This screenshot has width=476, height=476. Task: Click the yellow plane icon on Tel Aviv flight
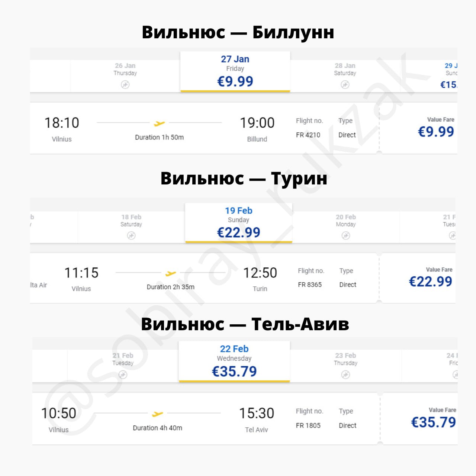click(x=158, y=414)
